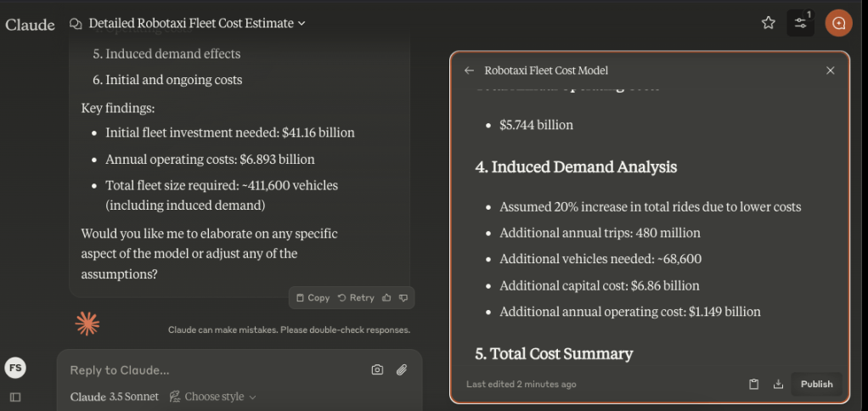Click the orange chat bubble button
868x411 pixels.
[x=838, y=23]
